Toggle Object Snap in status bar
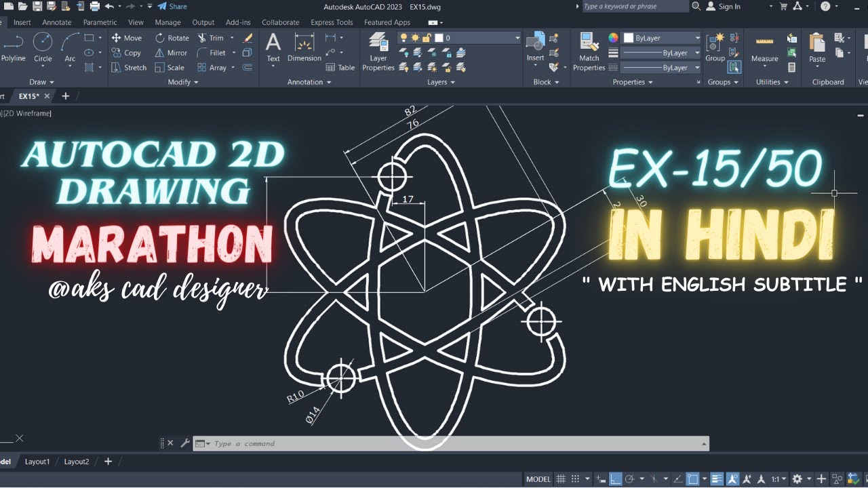 pos(692,479)
